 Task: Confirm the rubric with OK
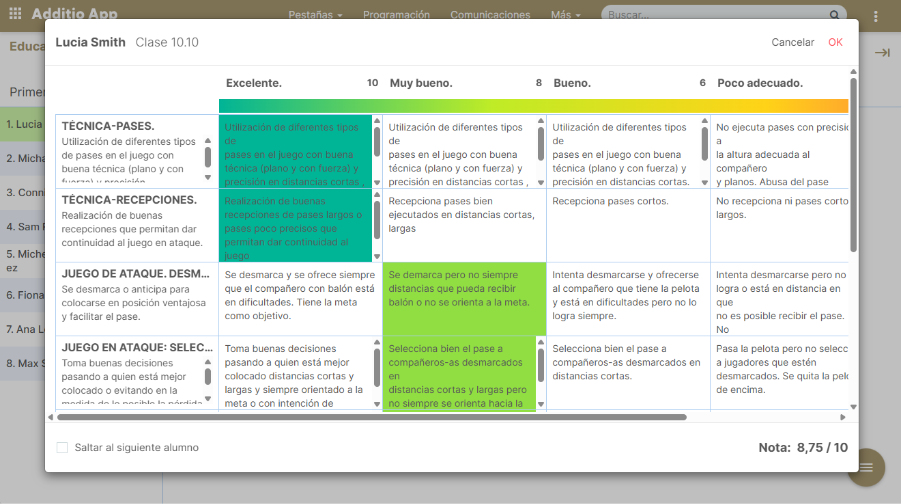[835, 42]
